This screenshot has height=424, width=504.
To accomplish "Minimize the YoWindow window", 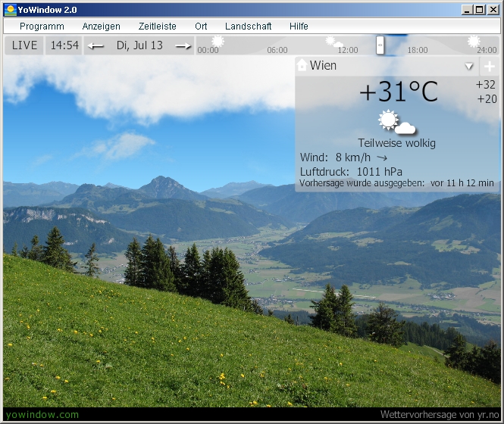I will coord(468,10).
